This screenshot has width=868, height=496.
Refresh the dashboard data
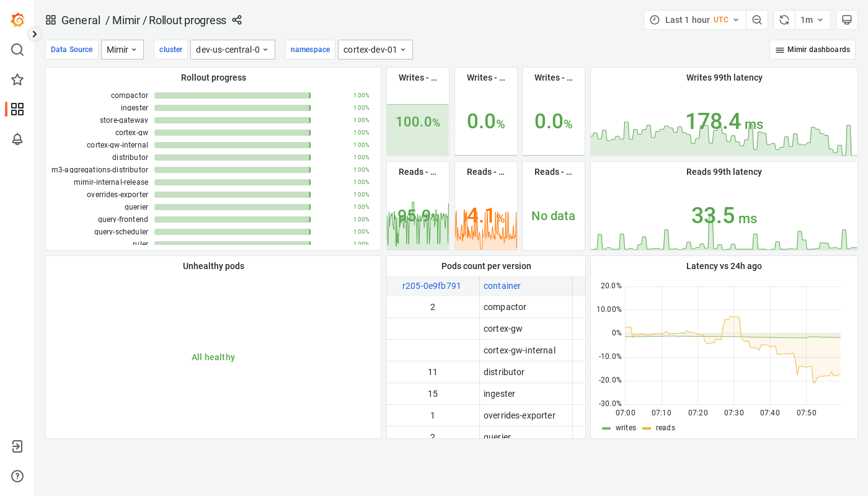pyautogui.click(x=784, y=19)
